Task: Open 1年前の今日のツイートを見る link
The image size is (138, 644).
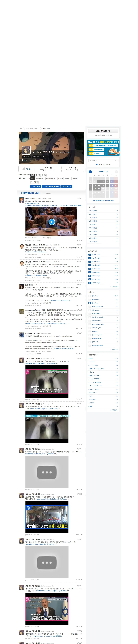Action: pos(103,200)
